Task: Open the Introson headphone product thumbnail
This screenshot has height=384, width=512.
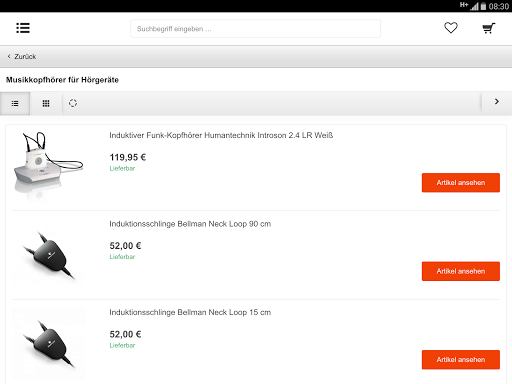Action: click(48, 166)
